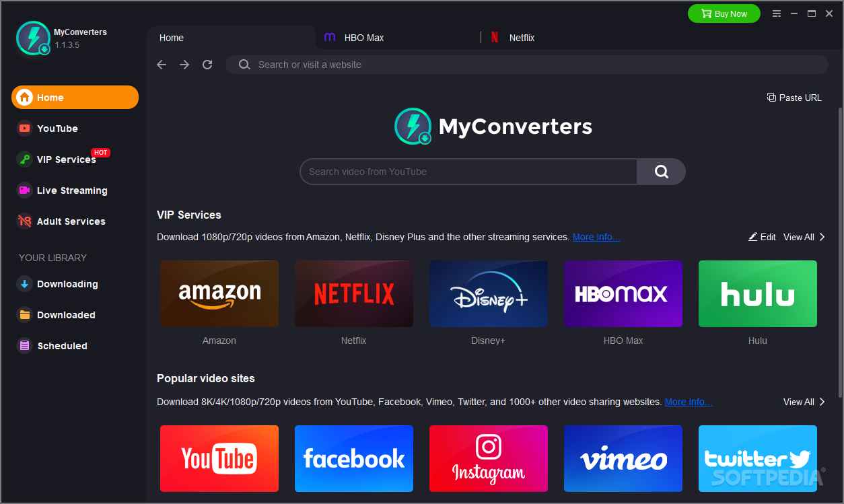Click the browser back arrow icon
This screenshot has height=504, width=844.
162,65
